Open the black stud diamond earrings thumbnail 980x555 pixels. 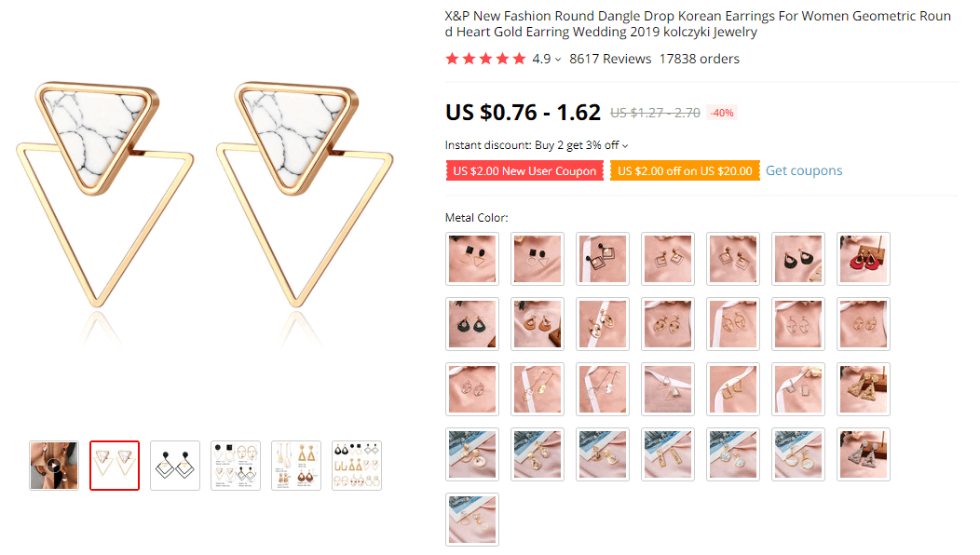click(175, 466)
